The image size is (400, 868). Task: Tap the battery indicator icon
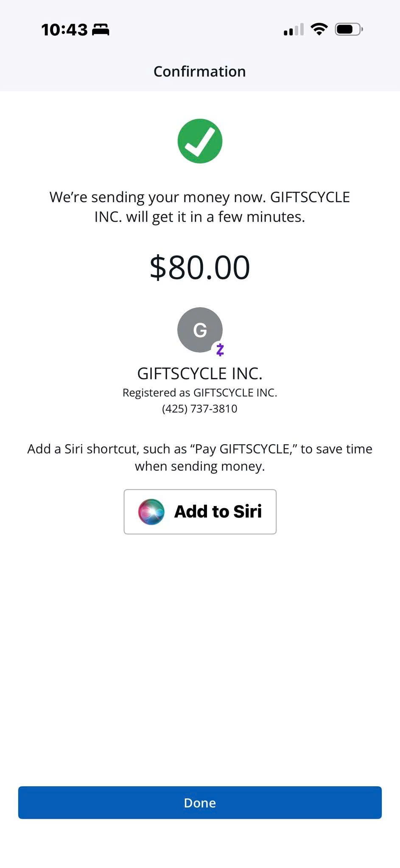(x=349, y=29)
